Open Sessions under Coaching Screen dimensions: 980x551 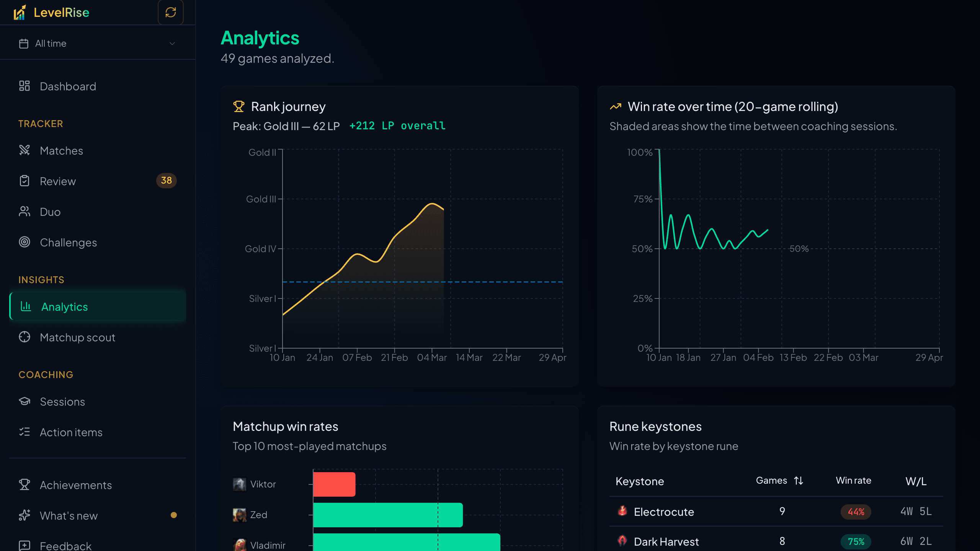tap(62, 401)
